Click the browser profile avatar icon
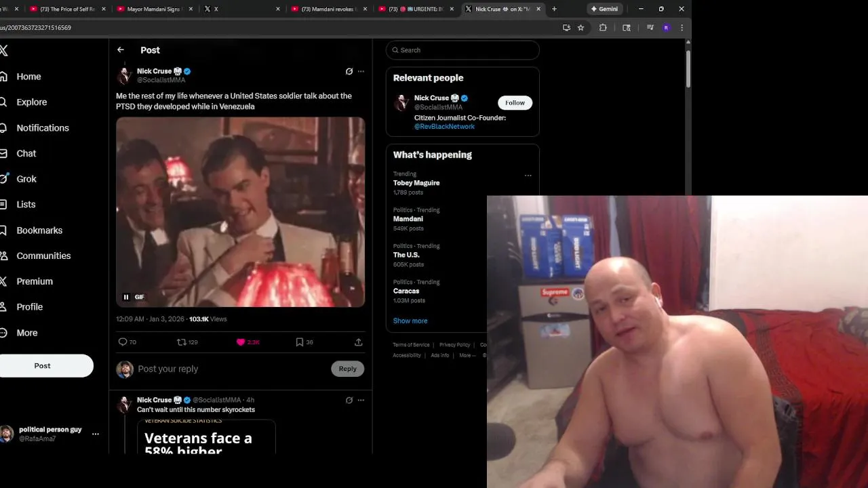The image size is (868, 488). (x=666, y=28)
